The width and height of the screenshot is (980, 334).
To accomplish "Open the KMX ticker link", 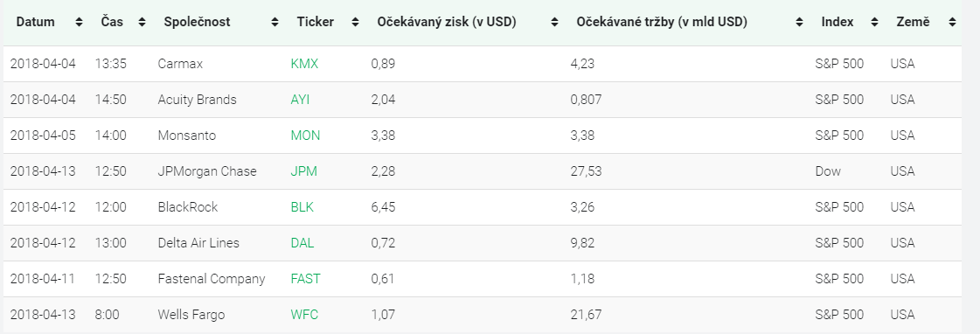I will point(304,64).
